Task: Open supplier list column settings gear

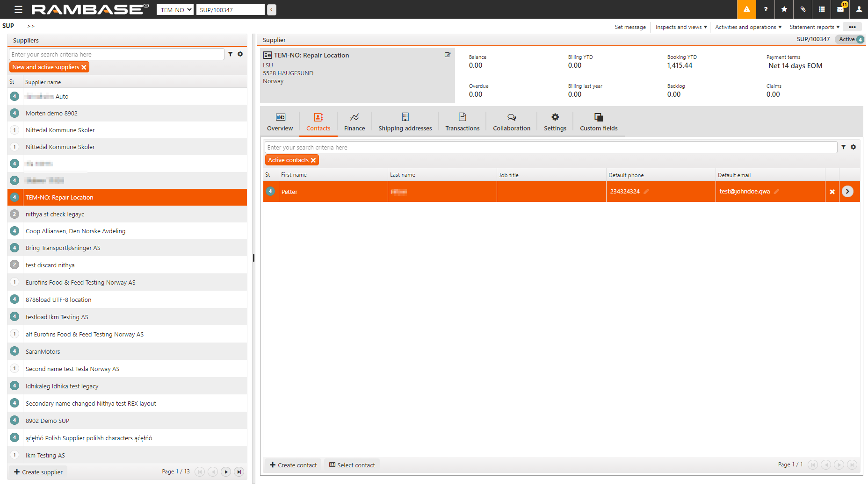Action: pos(240,54)
